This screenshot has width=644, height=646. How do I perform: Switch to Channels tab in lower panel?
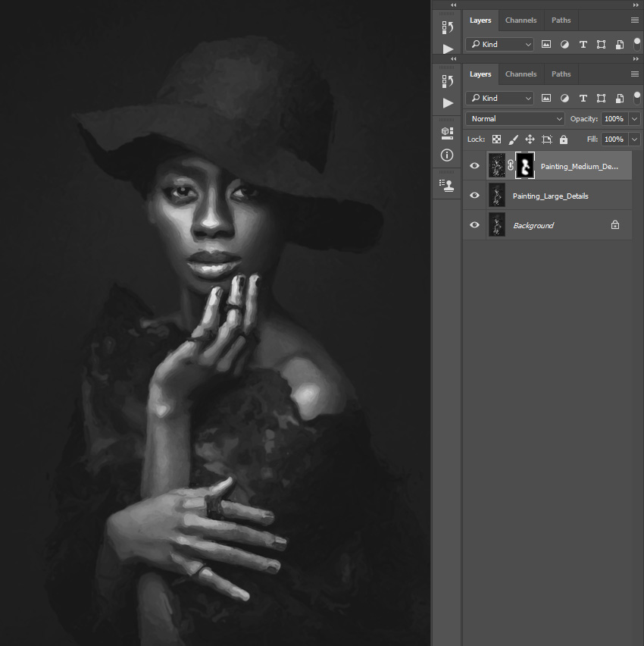click(x=521, y=74)
